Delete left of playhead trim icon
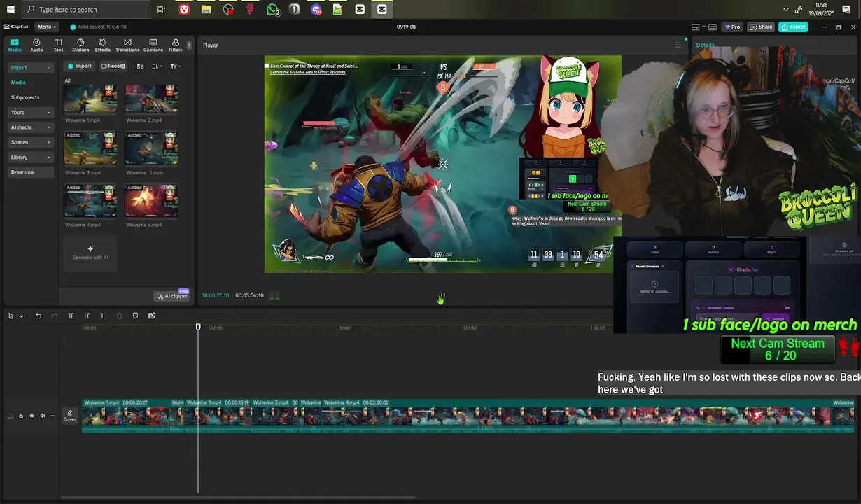Viewport: 861px width, 504px height. [87, 316]
